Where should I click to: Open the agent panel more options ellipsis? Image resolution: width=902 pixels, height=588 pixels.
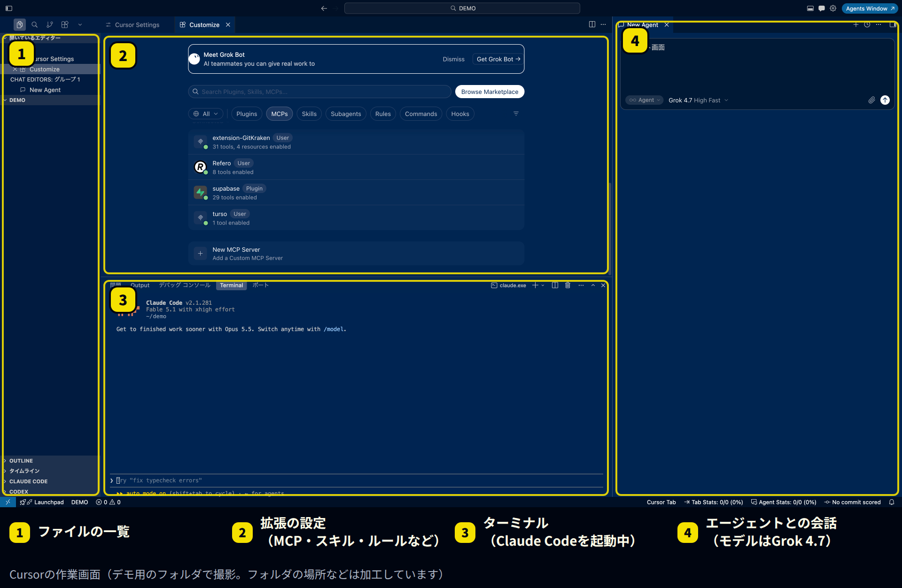[879, 24]
